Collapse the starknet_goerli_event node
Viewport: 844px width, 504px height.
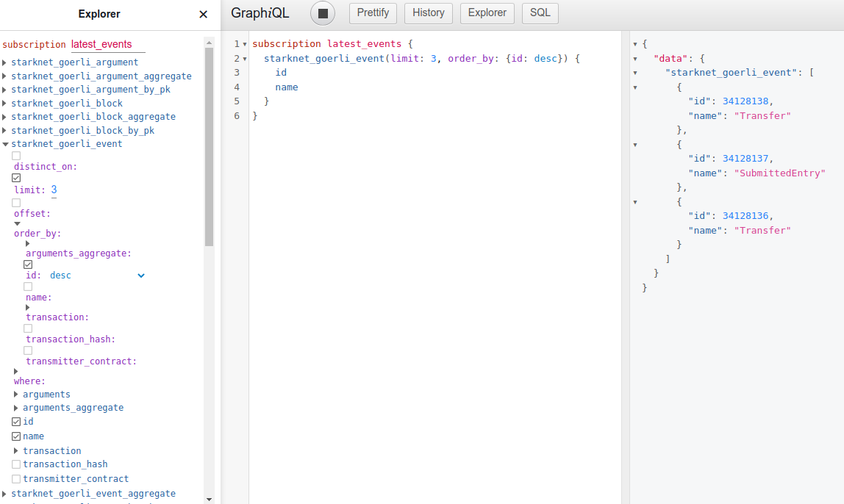coord(5,144)
